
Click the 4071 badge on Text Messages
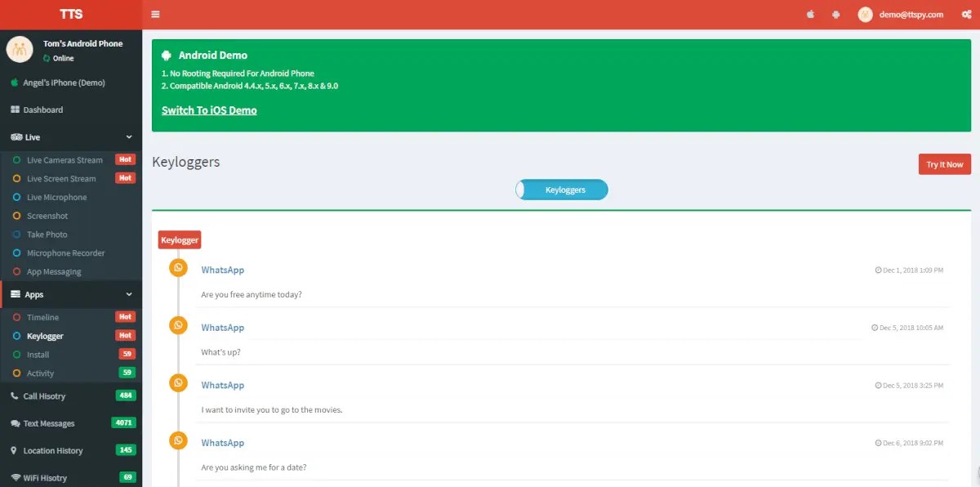tap(124, 422)
